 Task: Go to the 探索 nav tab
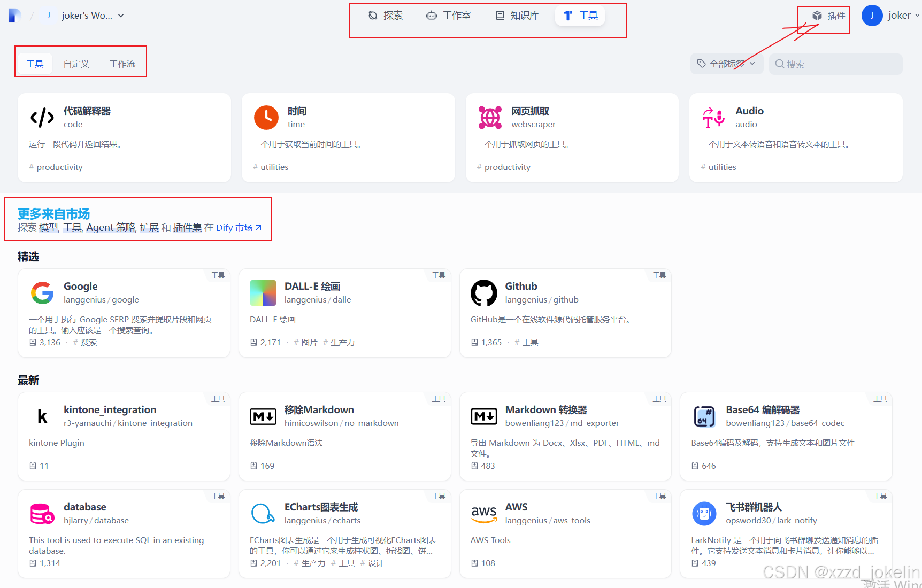pyautogui.click(x=386, y=16)
